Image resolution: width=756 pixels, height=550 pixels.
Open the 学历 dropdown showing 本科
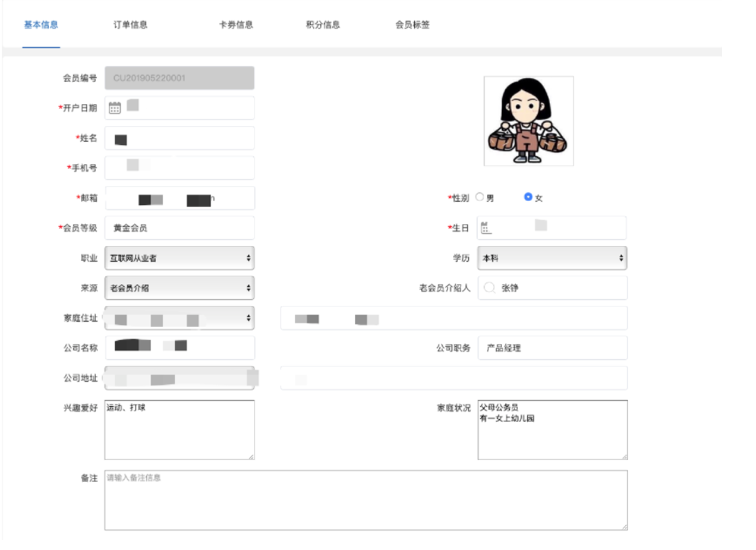point(552,258)
